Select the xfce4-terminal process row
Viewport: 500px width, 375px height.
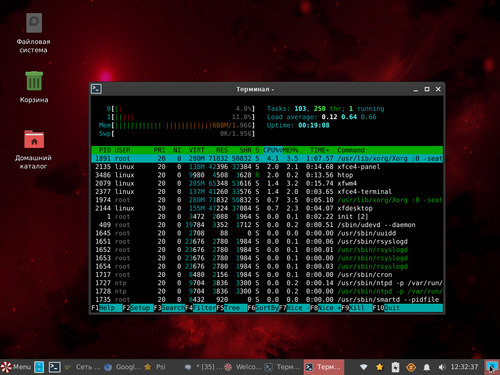pos(267,192)
